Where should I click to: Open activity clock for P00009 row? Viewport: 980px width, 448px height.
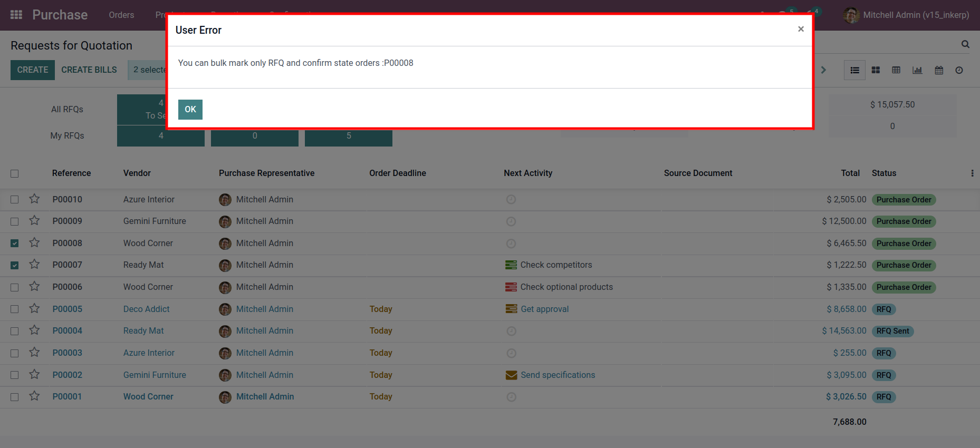coord(511,221)
